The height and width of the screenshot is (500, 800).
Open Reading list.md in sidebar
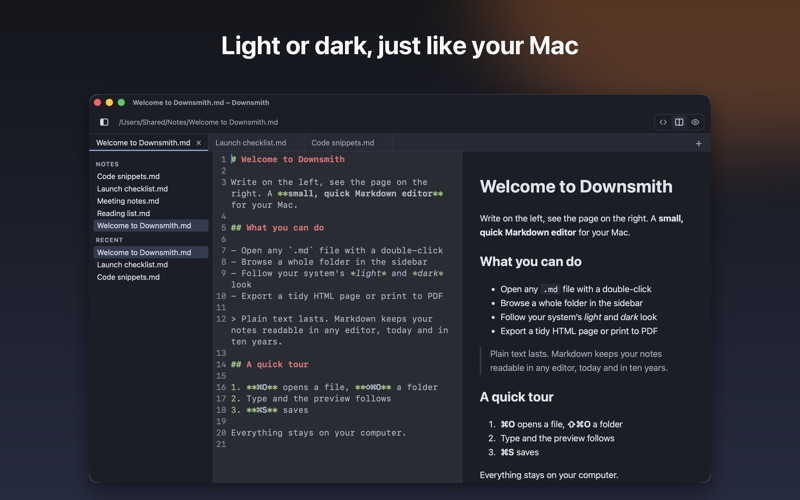[151, 213]
